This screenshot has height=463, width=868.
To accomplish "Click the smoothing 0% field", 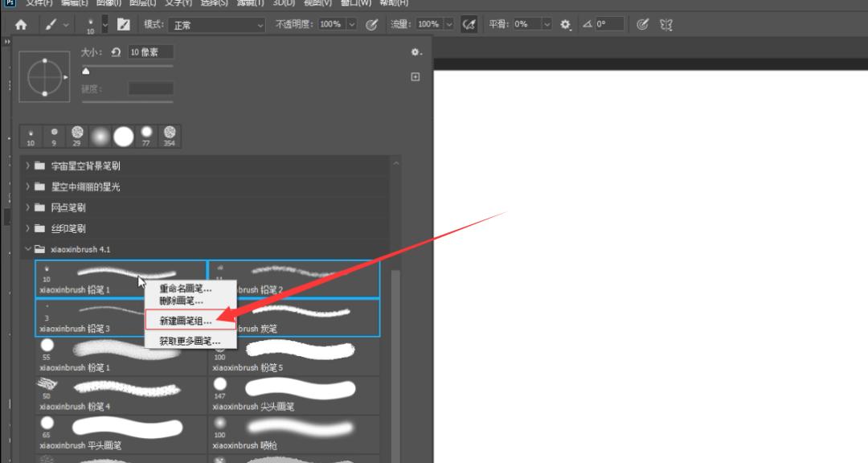I will (x=526, y=24).
